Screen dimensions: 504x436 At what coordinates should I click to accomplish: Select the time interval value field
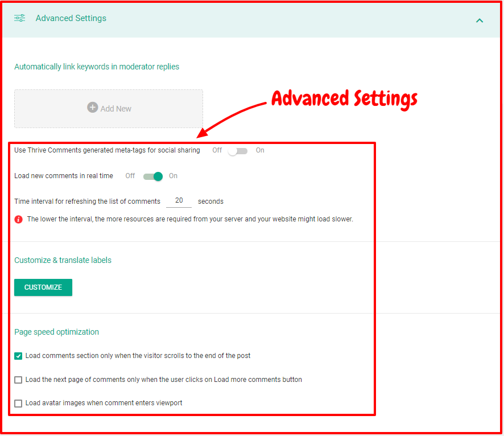pyautogui.click(x=179, y=200)
